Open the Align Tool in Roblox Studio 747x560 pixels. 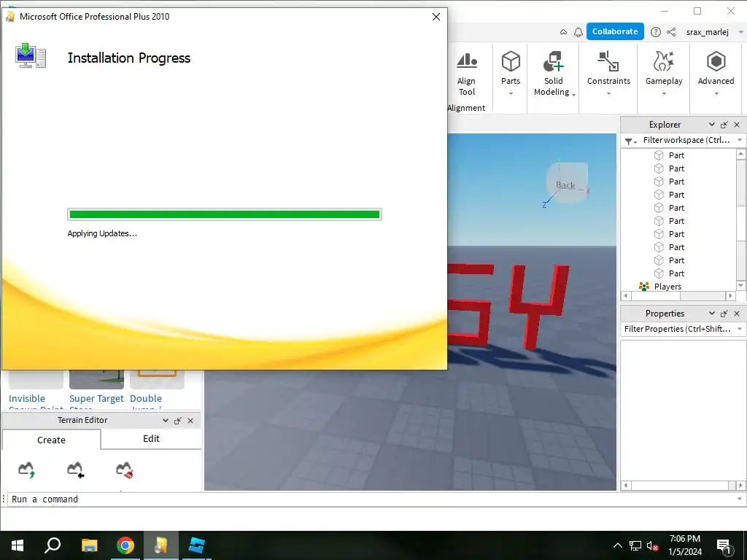(x=467, y=74)
